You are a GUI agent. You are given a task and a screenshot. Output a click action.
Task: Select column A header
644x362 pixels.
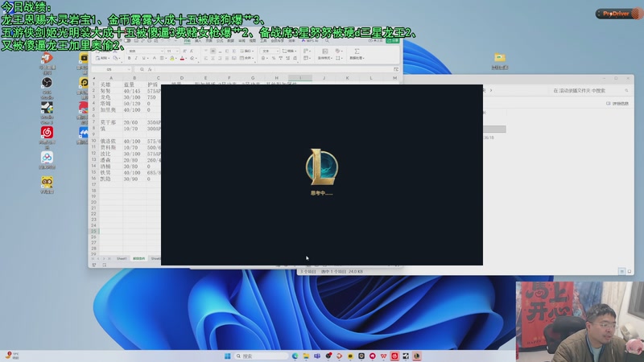click(x=111, y=77)
